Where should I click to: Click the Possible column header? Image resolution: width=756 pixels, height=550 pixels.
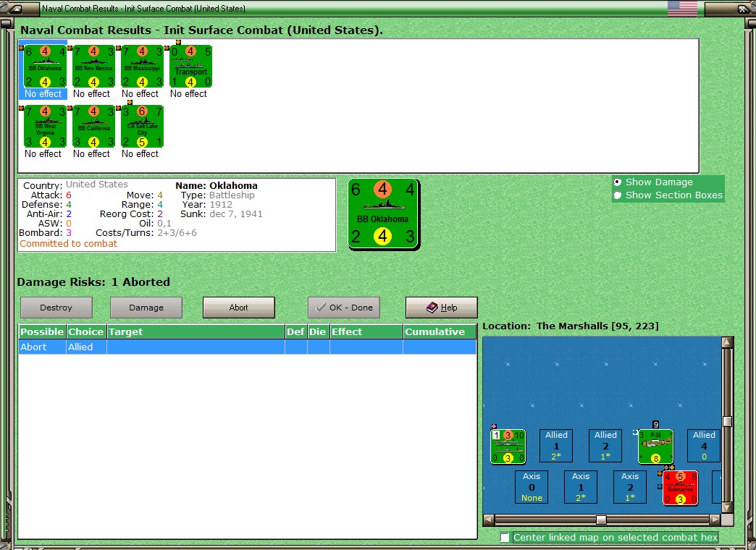point(42,331)
